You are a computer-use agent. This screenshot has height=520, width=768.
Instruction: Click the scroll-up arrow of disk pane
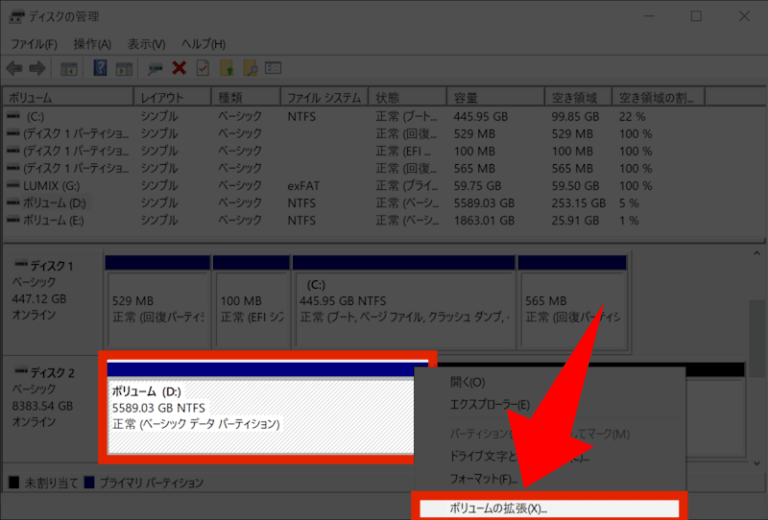(x=757, y=253)
